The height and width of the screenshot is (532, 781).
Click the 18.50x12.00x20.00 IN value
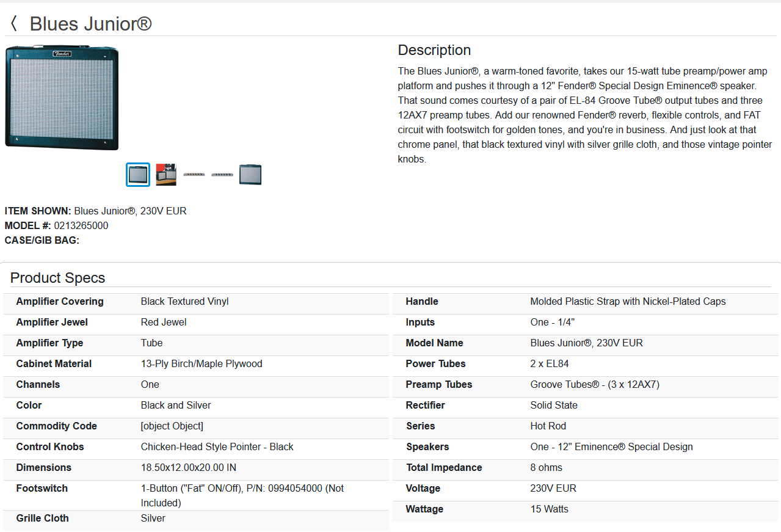coord(189,467)
